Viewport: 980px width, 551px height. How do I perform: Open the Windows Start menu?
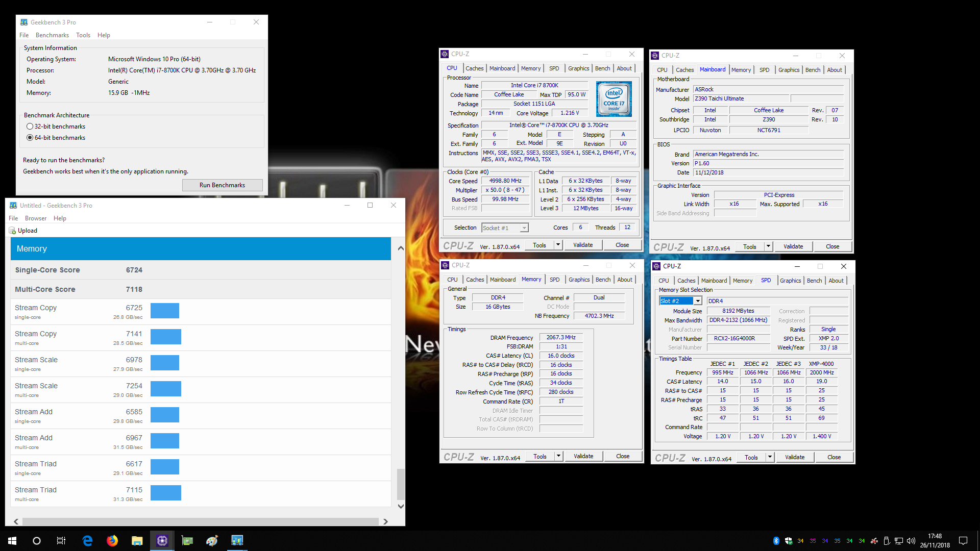coord(12,541)
